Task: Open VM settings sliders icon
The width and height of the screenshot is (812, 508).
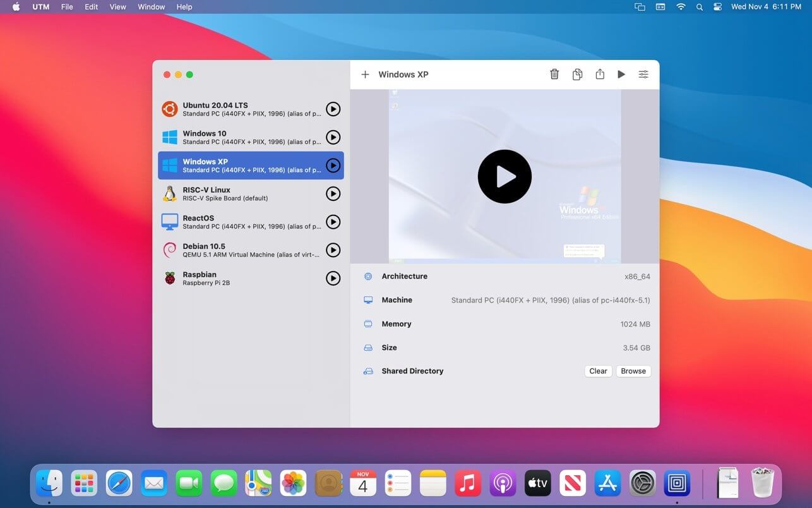Action: [643, 75]
